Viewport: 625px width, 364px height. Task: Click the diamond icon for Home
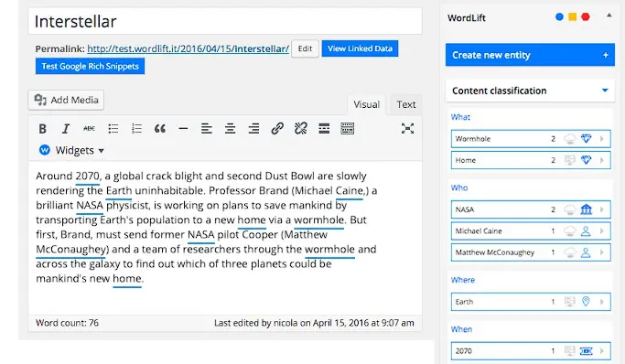pyautogui.click(x=586, y=160)
